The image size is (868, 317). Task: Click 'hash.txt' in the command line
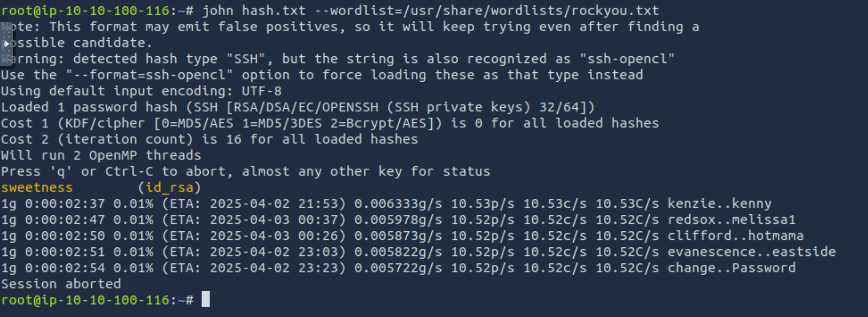274,10
